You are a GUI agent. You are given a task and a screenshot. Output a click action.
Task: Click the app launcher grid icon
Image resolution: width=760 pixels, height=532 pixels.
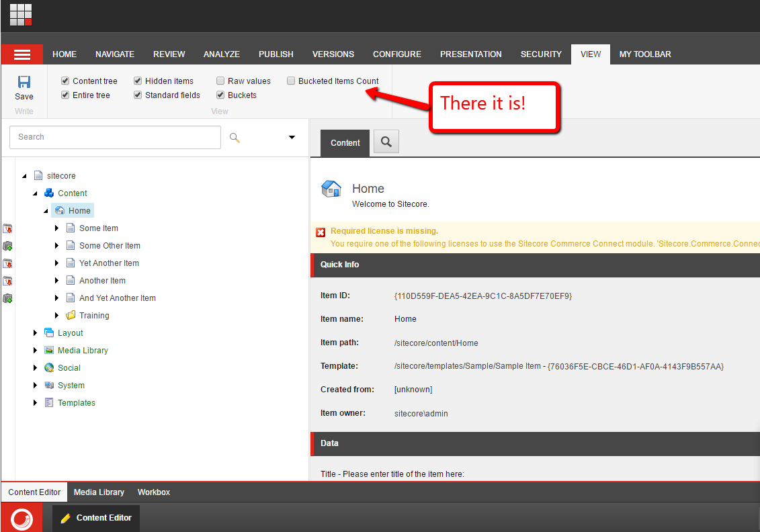[x=20, y=14]
